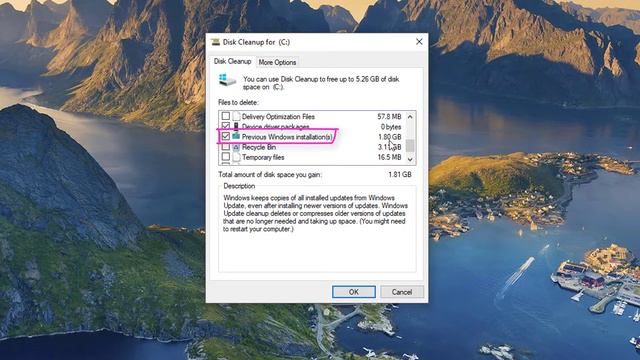Select the Recycle Bin row label
Viewport: 640px width, 360px height.
click(259, 147)
